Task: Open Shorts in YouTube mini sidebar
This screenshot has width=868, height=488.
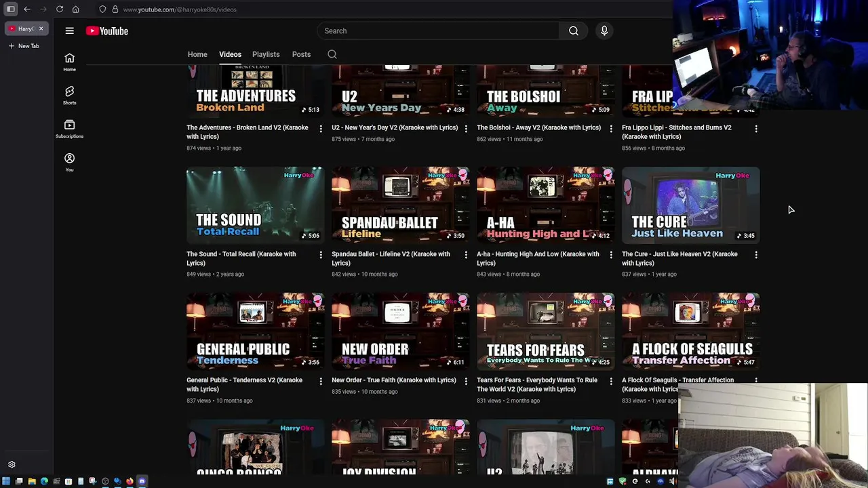Action: coord(69,96)
